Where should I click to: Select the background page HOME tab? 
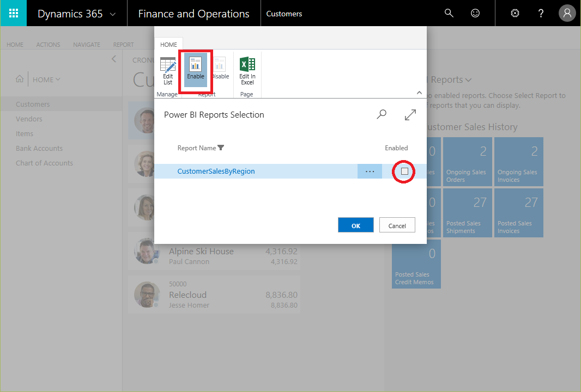pyautogui.click(x=15, y=45)
